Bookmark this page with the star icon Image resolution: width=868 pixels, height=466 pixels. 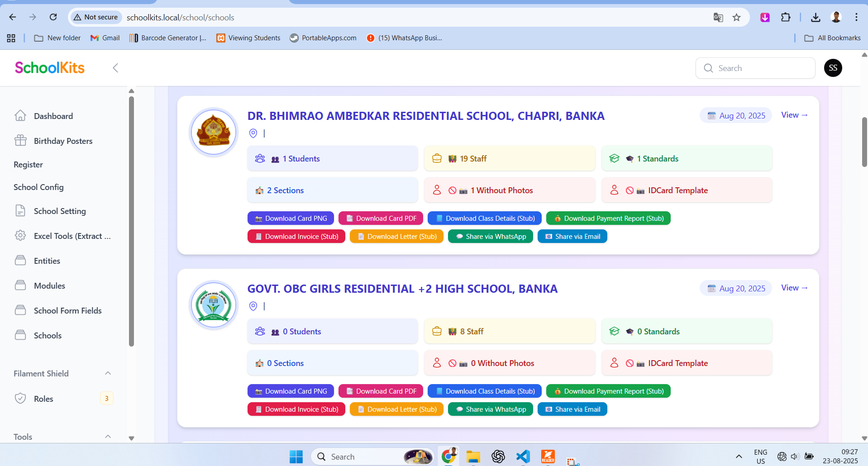(x=737, y=17)
